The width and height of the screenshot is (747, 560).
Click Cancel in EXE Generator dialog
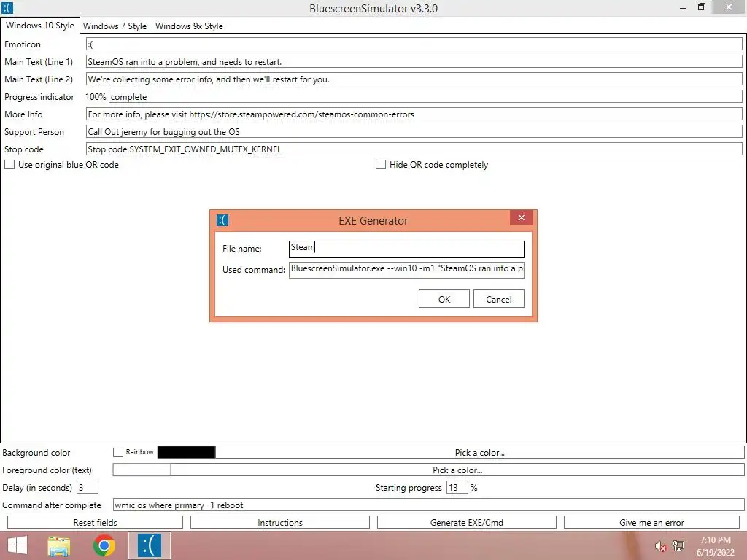[x=499, y=299]
